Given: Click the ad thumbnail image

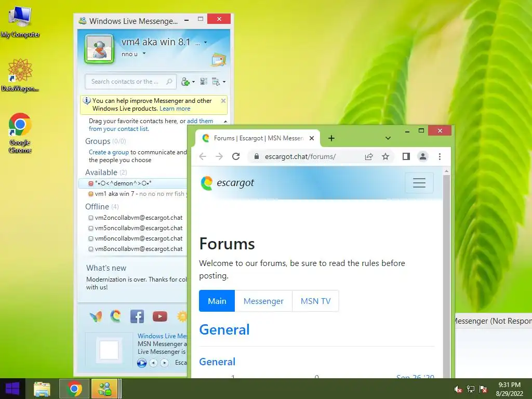Looking at the screenshot, I should [x=109, y=350].
